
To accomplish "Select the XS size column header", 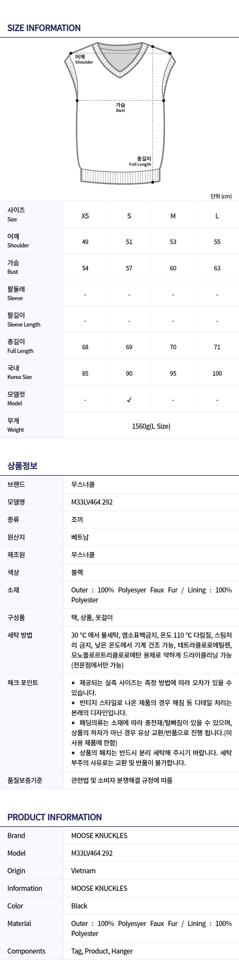I will 85,216.
